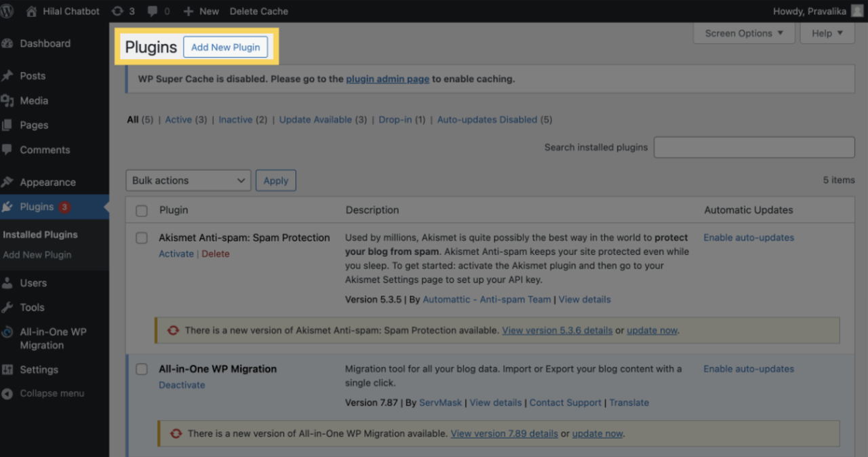
Task: Click the Media sidebar icon
Action: point(7,100)
